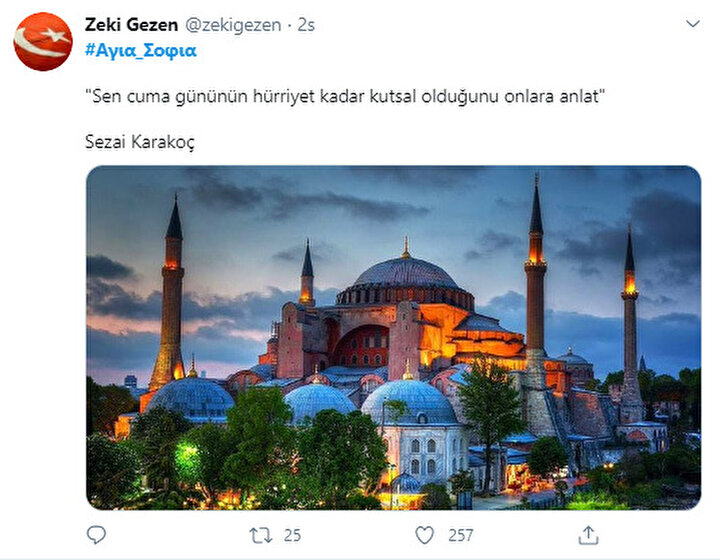Expand the tweet options chevron menu

[x=693, y=23]
